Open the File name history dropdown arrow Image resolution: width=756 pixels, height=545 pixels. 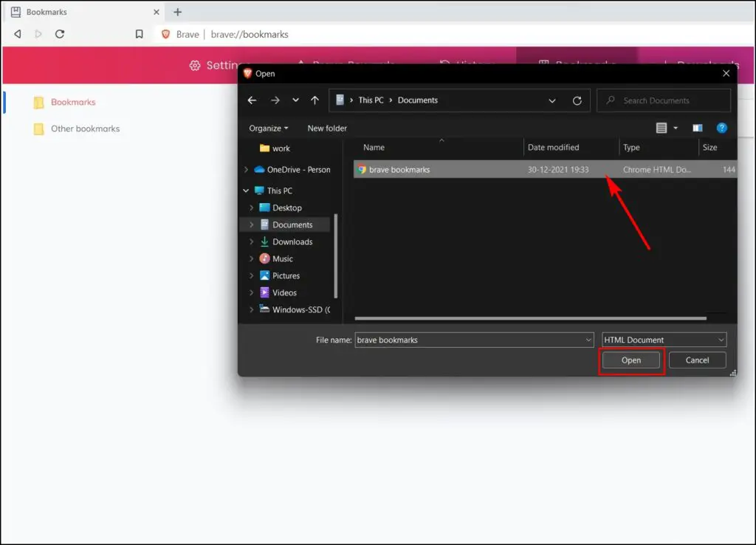588,340
